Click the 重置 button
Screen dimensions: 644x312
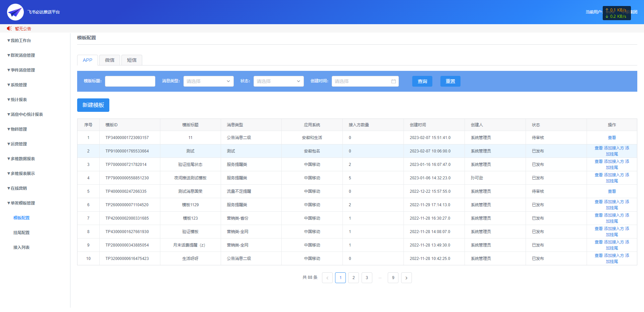click(450, 81)
